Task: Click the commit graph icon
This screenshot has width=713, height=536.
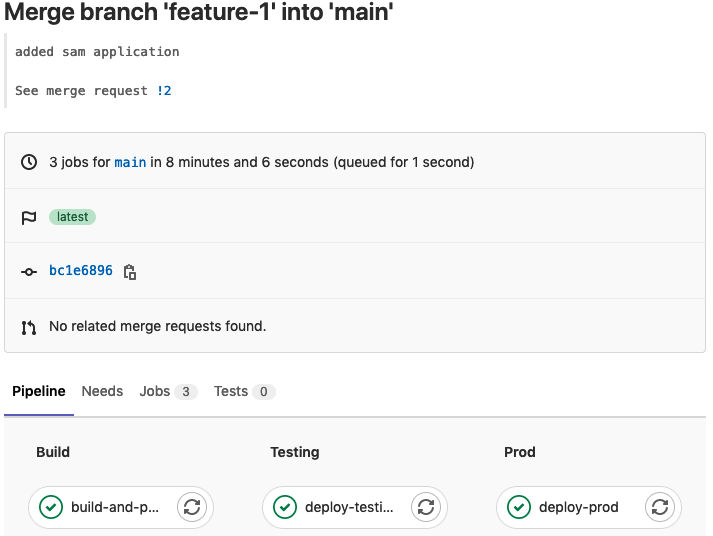Action: (29, 272)
